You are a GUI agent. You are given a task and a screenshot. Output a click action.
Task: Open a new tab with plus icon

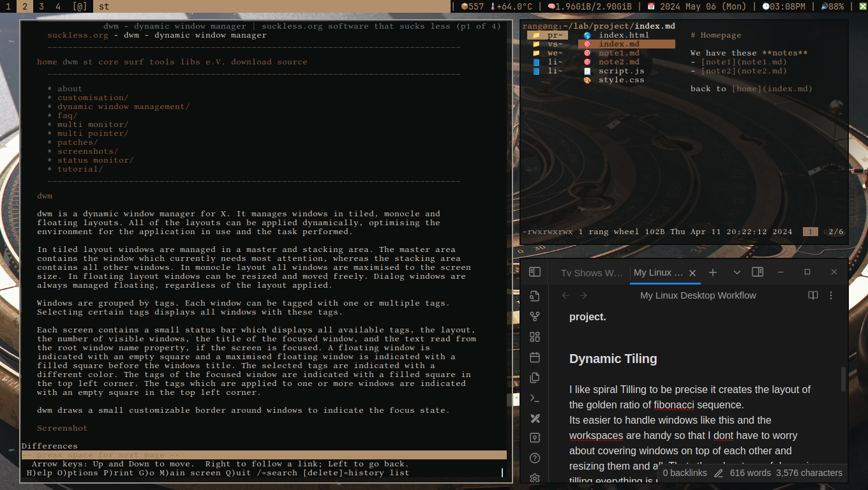(713, 272)
